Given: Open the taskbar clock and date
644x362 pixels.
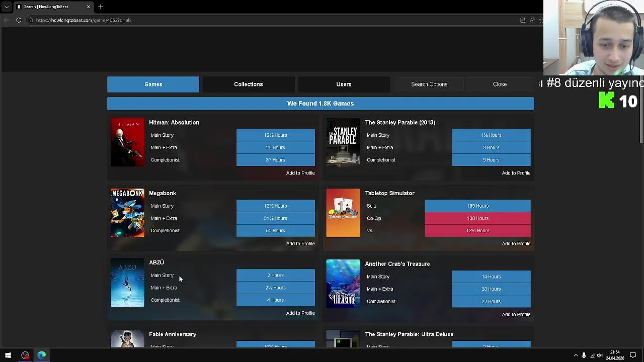Looking at the screenshot, I should click(x=615, y=355).
